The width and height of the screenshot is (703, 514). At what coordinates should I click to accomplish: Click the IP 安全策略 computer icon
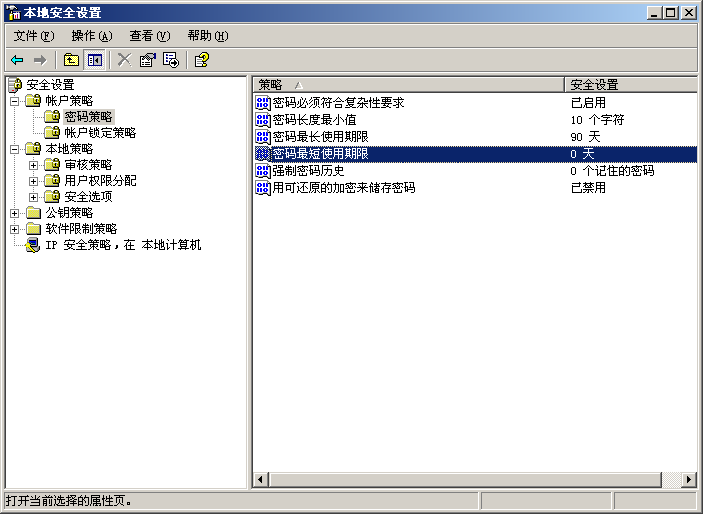(32, 245)
